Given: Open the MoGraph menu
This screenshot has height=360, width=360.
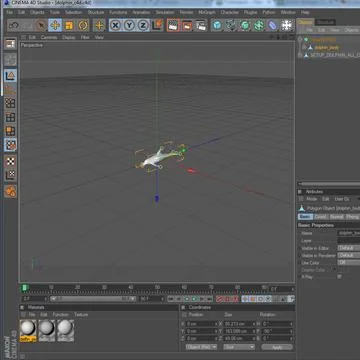Looking at the screenshot, I should tap(206, 12).
